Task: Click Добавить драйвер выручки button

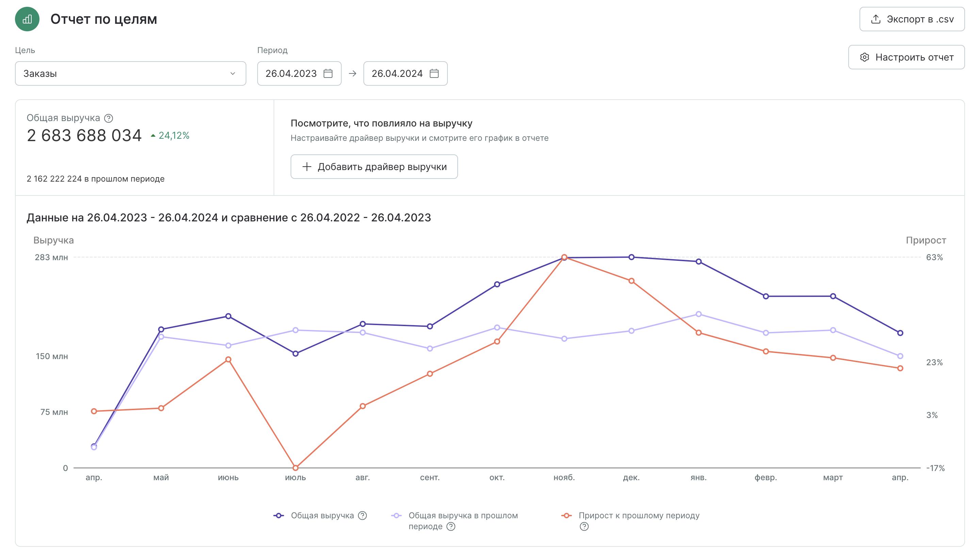Action: (374, 167)
